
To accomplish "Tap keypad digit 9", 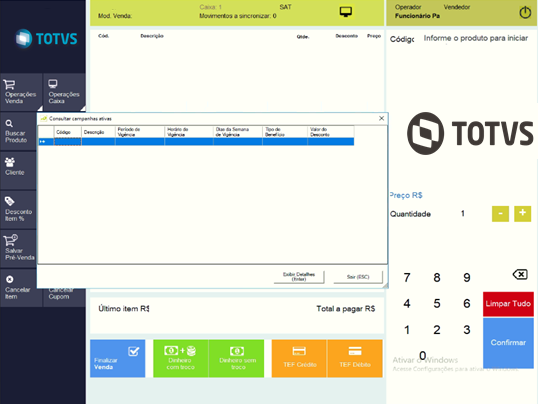I will click(467, 277).
